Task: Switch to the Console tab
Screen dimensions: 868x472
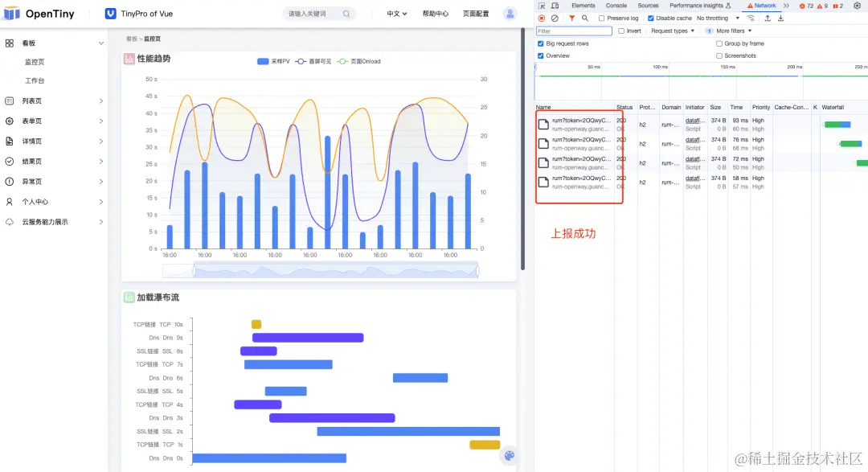Action: tap(616, 6)
